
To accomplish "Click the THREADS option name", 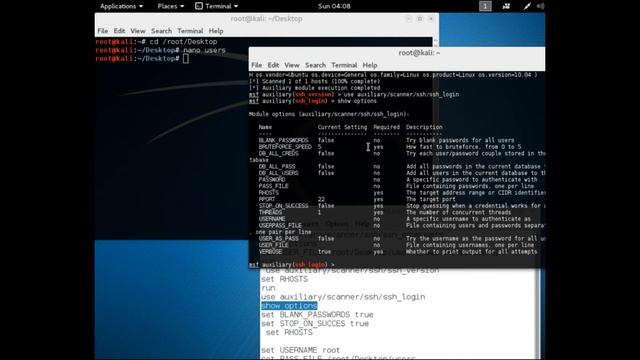I will (x=270, y=212).
